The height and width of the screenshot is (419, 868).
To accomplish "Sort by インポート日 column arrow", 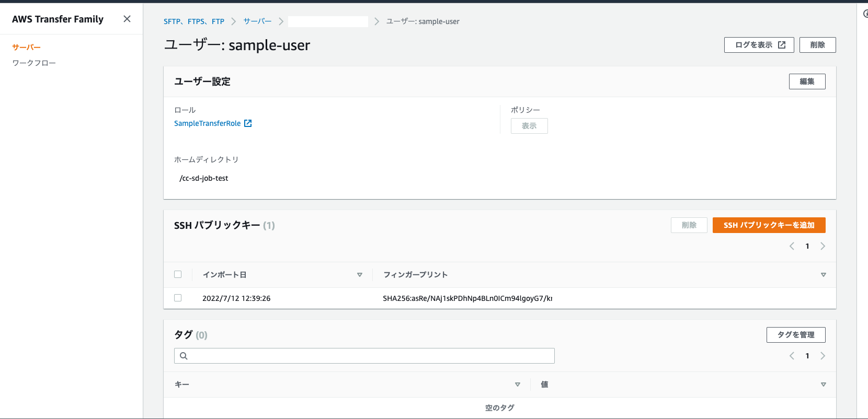I will pos(360,275).
